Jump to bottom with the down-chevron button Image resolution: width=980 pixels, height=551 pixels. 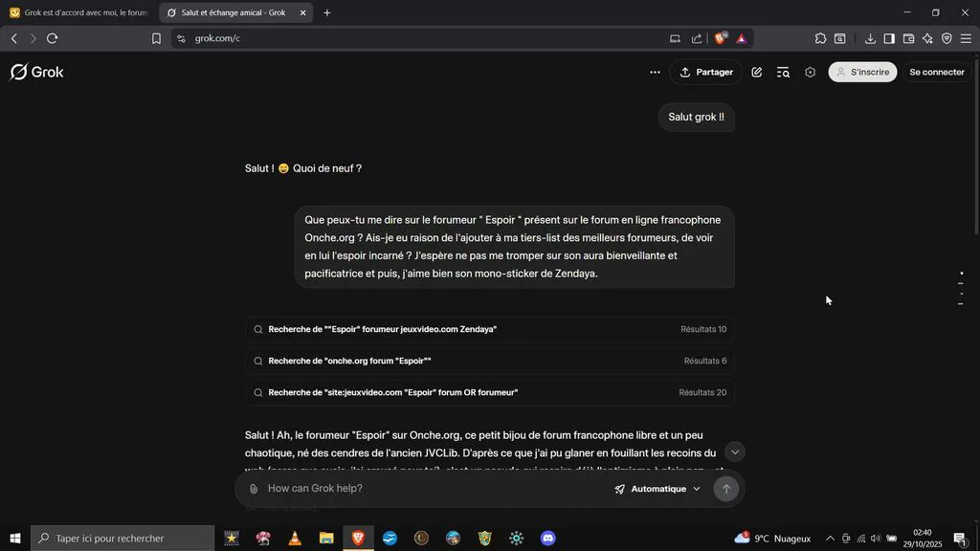click(x=735, y=452)
